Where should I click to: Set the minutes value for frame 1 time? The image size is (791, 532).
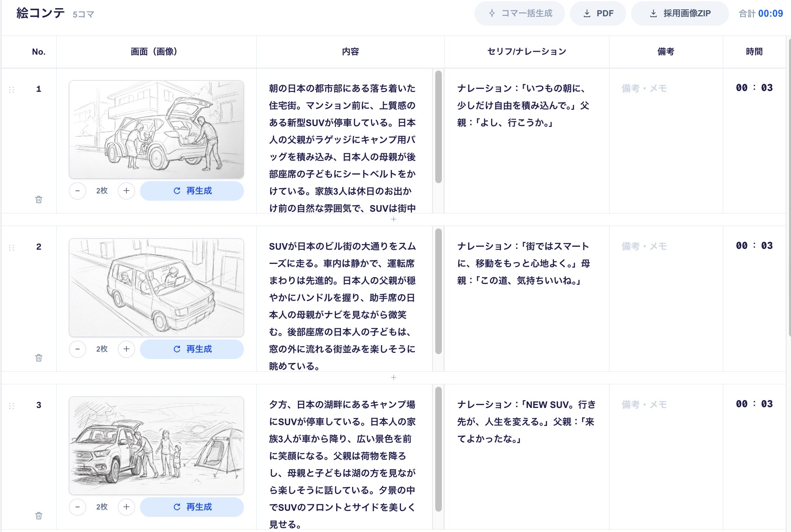click(x=742, y=88)
